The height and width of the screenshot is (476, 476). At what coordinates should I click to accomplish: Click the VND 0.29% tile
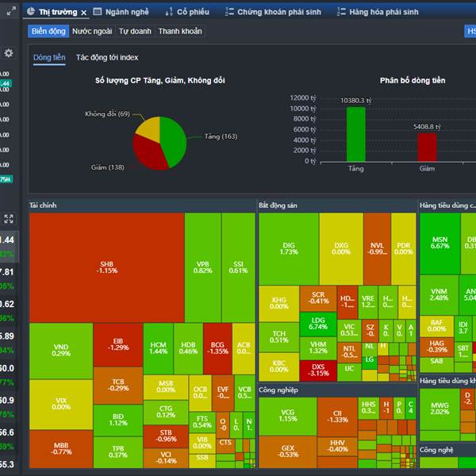pos(61,351)
